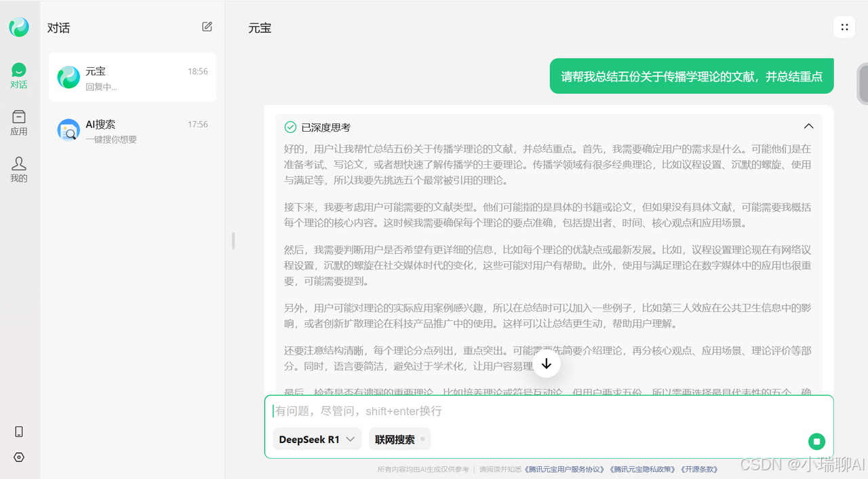
Task: Click the paragraph starting 然后，我需要判断
Action: [547, 265]
